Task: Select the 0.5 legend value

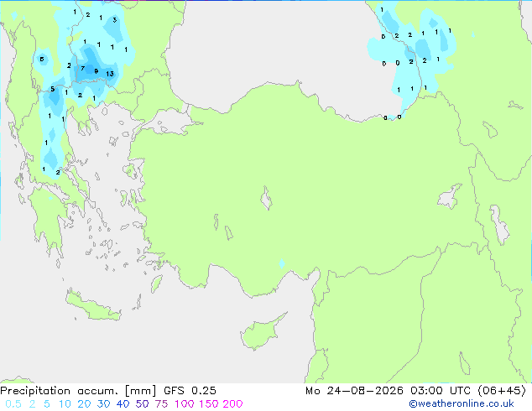Action: 13,404
